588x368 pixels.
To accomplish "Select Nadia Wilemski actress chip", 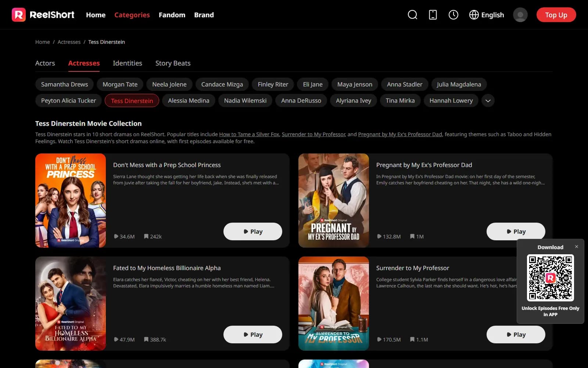I will (x=245, y=100).
